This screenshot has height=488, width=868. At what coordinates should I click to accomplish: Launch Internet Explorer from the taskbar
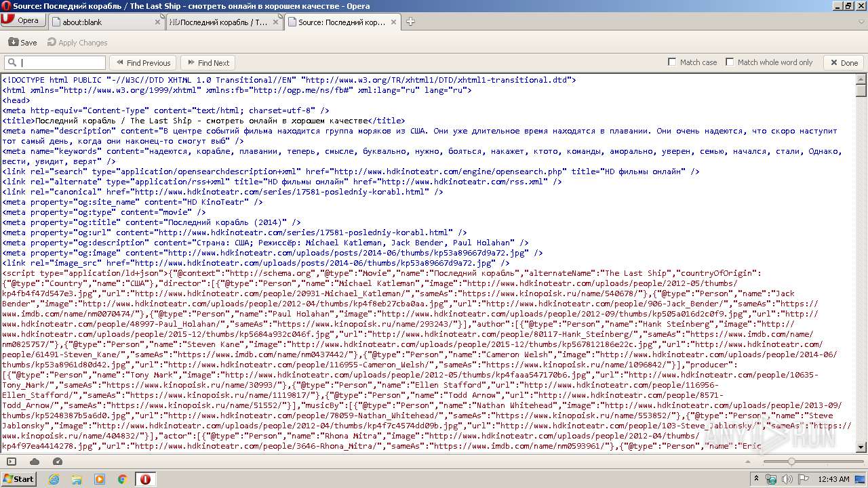pyautogui.click(x=54, y=479)
